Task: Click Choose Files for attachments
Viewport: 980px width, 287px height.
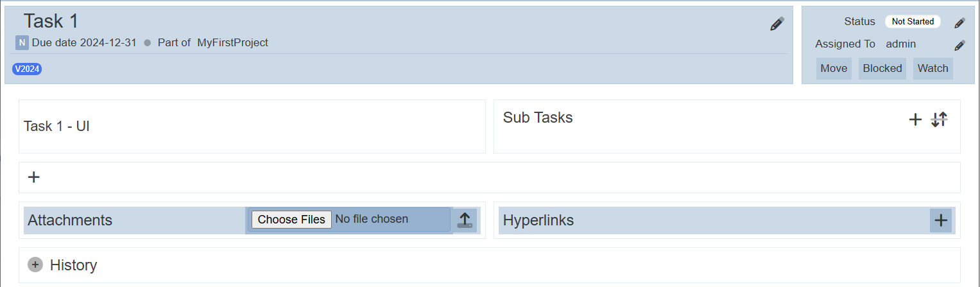Action: click(x=291, y=220)
